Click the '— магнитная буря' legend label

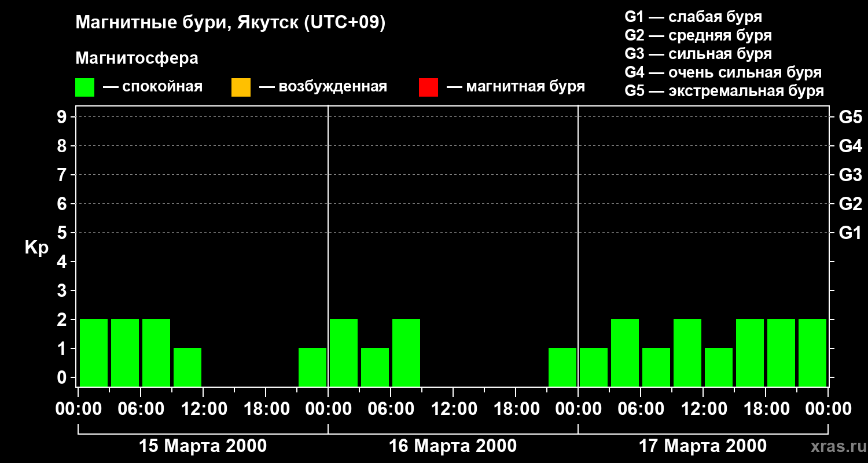pyautogui.click(x=516, y=87)
